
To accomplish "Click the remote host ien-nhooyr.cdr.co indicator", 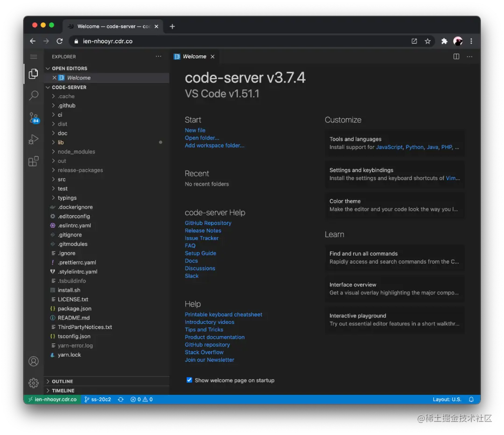I will [x=52, y=400].
